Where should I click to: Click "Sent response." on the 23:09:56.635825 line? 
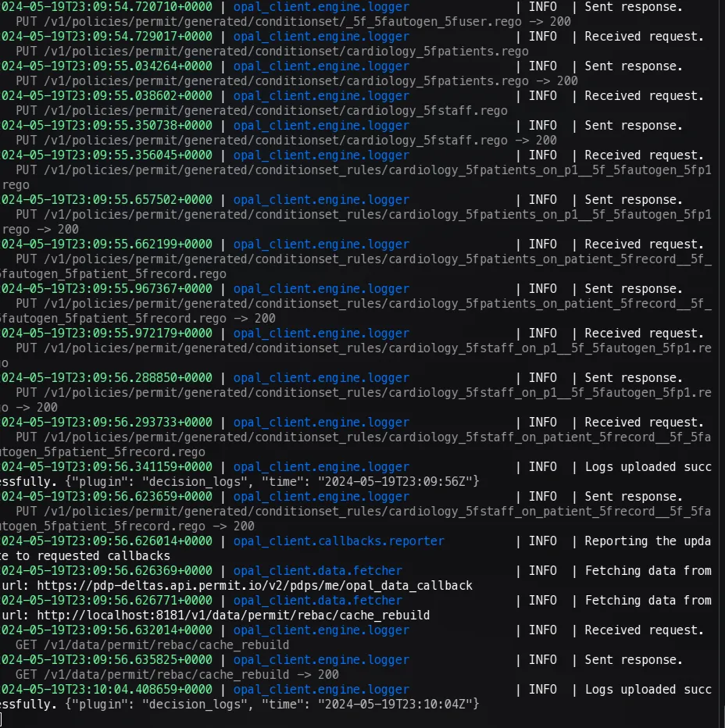click(x=633, y=659)
